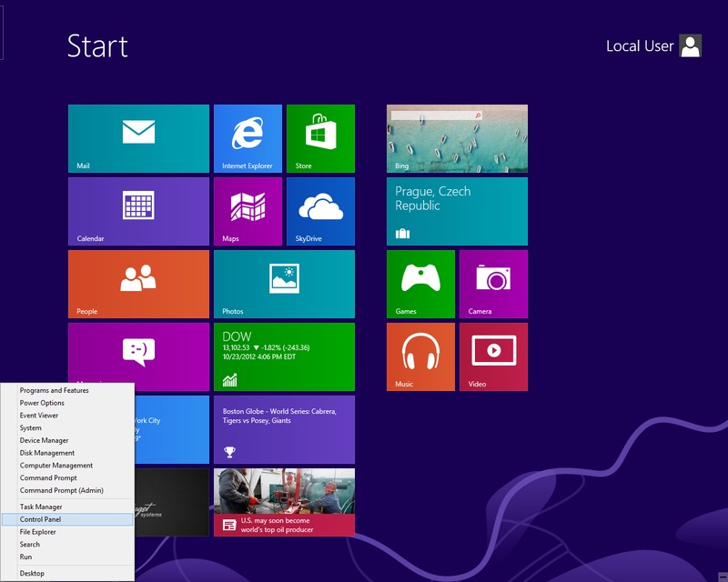Launch the Games tile
This screenshot has width=728, height=582.
[x=420, y=284]
